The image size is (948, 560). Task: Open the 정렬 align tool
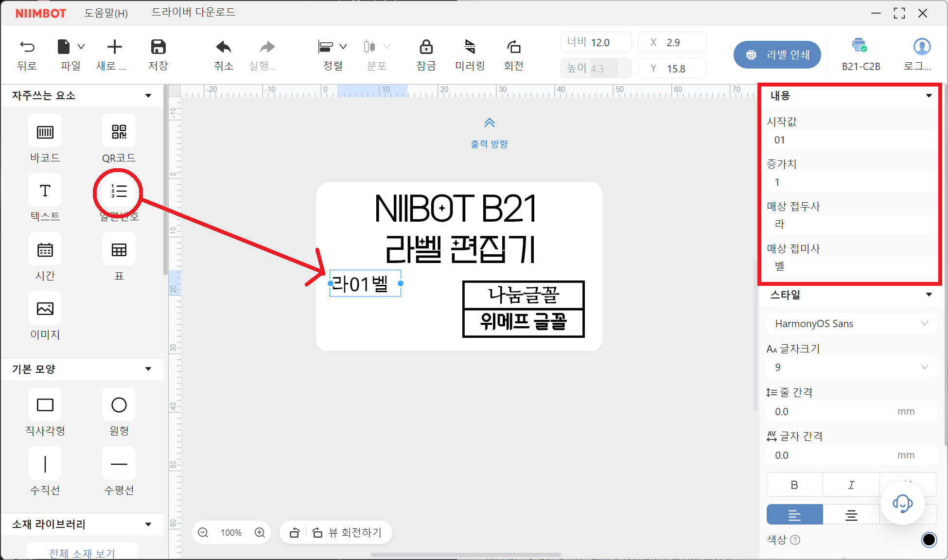[x=325, y=47]
